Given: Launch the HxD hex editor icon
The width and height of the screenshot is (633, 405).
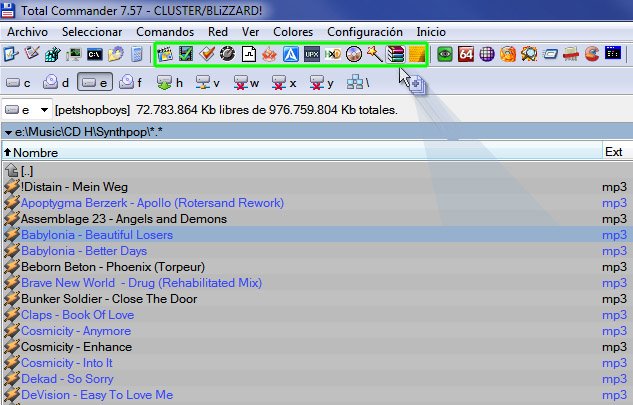Looking at the screenshot, I should point(333,54).
